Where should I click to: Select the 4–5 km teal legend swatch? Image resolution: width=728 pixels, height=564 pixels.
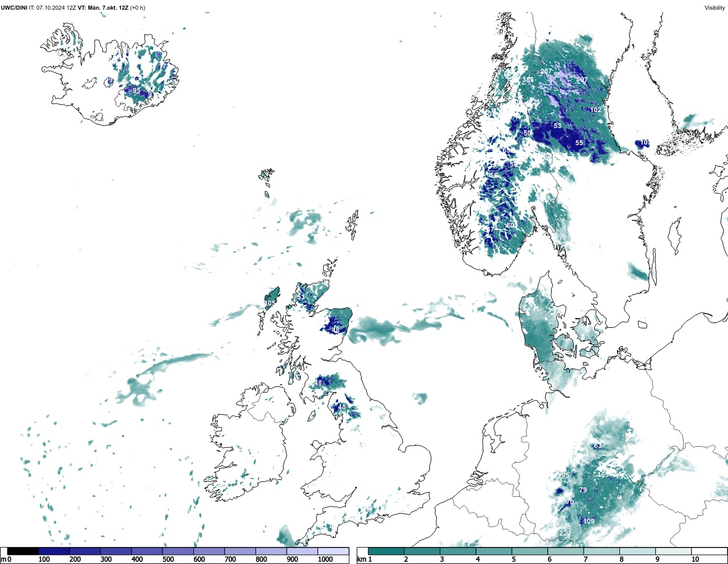click(x=494, y=551)
